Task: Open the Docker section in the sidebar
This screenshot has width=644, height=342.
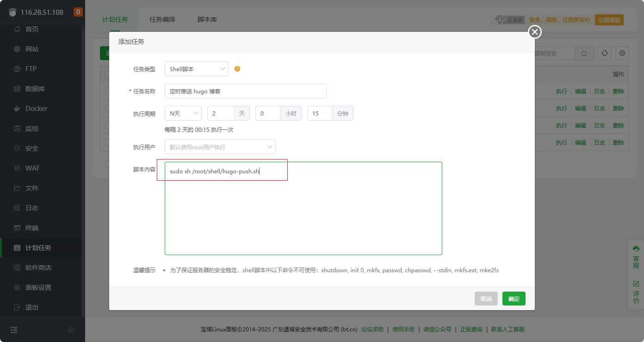Action: 36,109
